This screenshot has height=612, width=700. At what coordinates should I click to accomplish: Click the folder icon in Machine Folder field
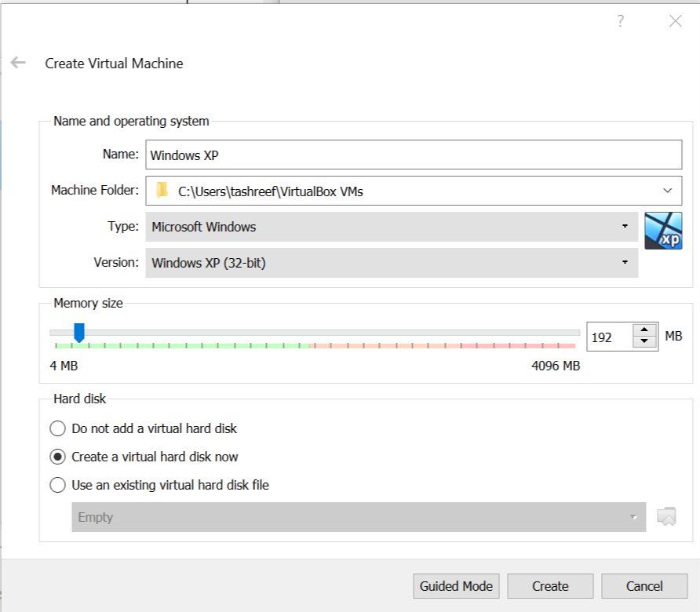tap(162, 190)
